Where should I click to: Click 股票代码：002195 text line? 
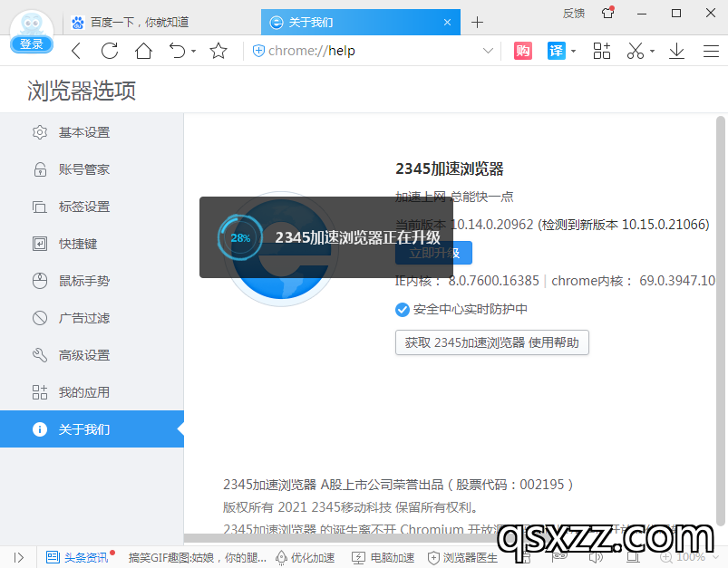(x=398, y=485)
